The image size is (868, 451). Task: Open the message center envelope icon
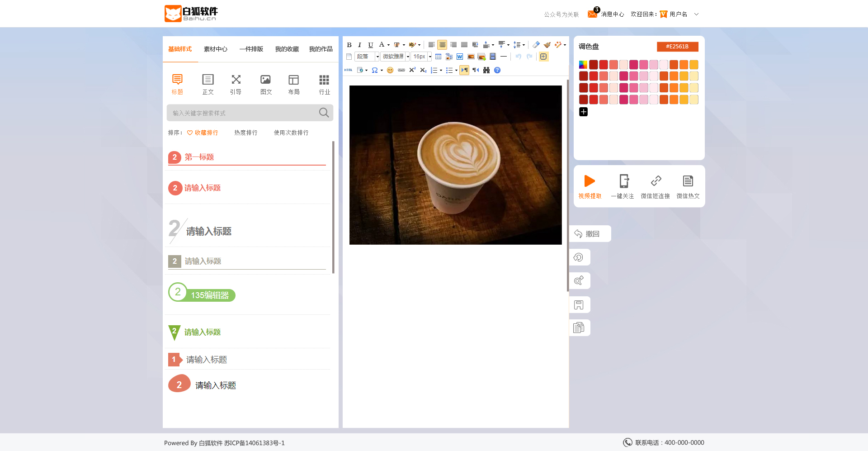pyautogui.click(x=592, y=14)
